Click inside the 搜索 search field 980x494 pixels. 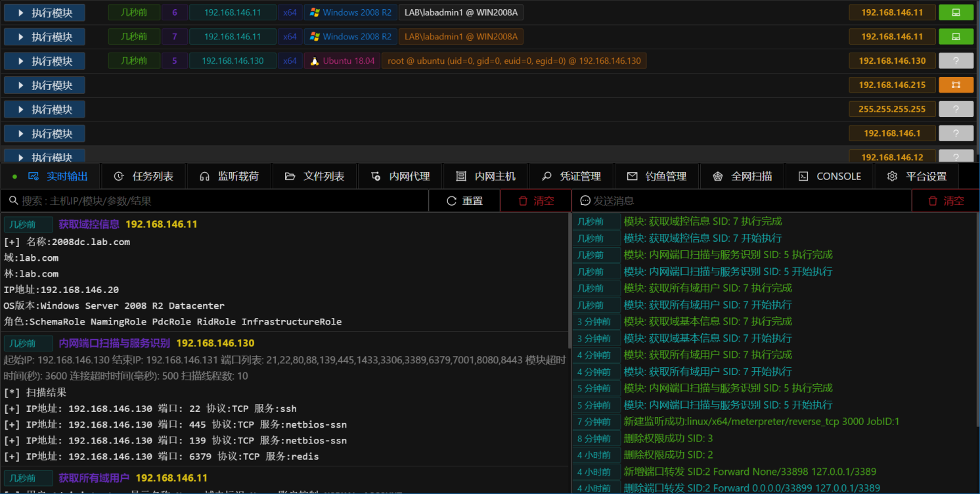[x=197, y=200]
